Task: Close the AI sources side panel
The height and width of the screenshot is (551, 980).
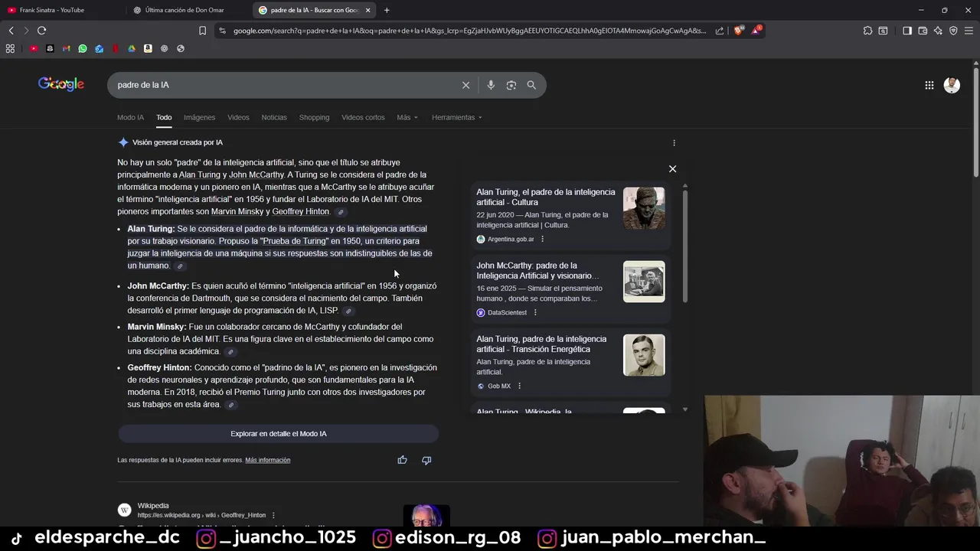Action: [x=673, y=169]
